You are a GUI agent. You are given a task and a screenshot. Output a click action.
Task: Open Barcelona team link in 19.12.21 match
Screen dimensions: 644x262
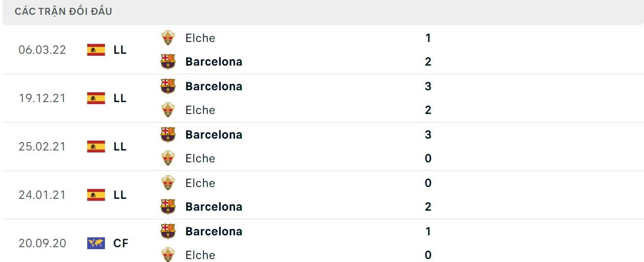tap(214, 86)
